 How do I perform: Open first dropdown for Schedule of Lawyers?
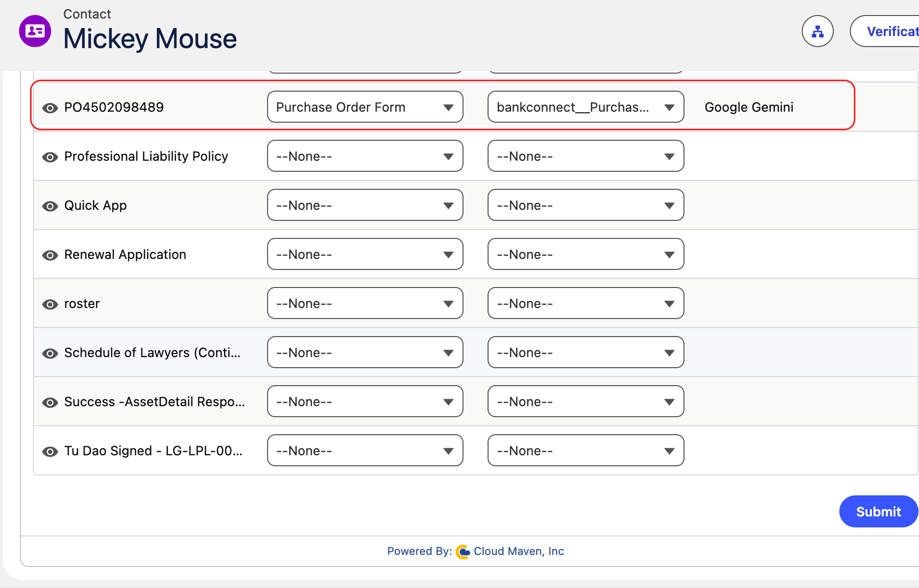[x=365, y=352]
